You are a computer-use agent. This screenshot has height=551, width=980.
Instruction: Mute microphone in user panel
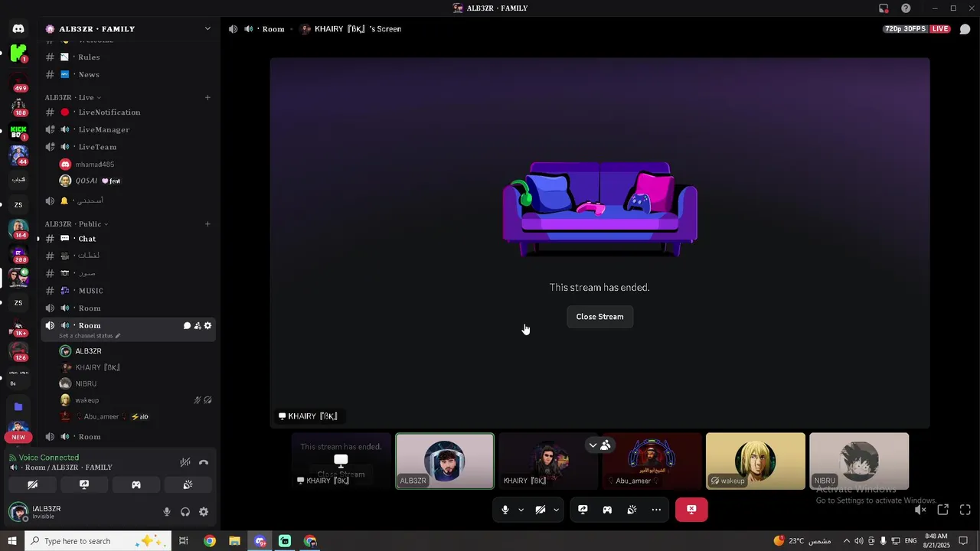click(x=167, y=512)
